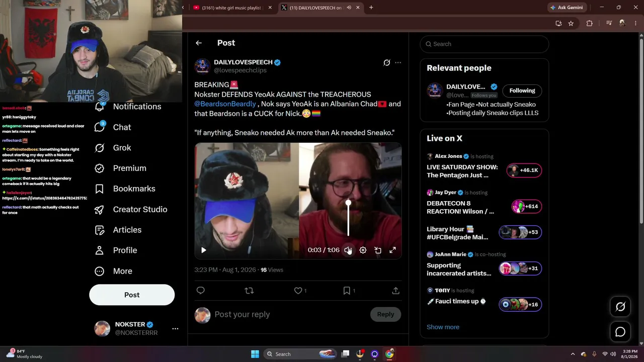This screenshot has height=362, width=644.
Task: Click the install app icon in address bar
Action: (558, 23)
